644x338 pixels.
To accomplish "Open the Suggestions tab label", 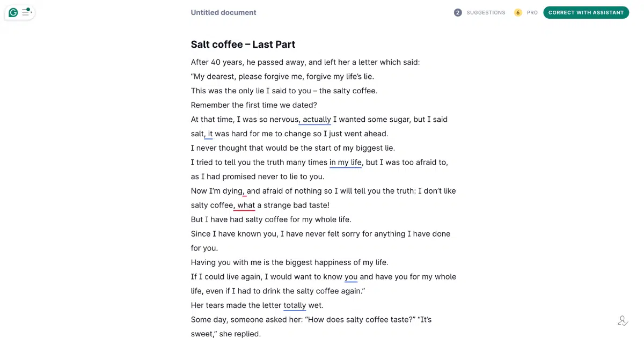I will (x=486, y=12).
